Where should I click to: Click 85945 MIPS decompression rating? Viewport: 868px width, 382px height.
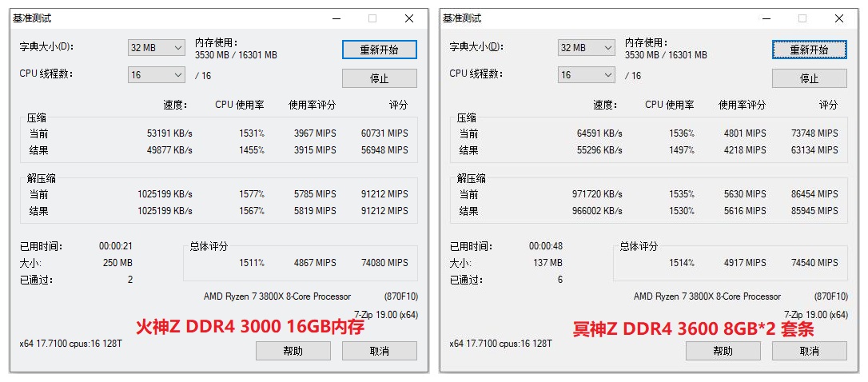814,211
